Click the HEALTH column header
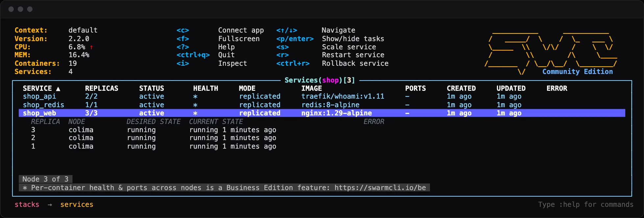 click(x=205, y=88)
